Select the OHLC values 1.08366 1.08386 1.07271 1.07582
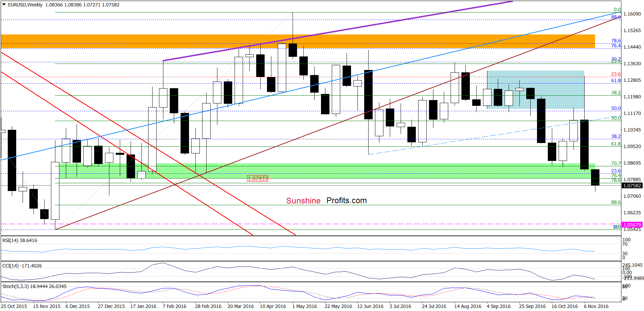Screen dimensions: 644x311 (82, 5)
